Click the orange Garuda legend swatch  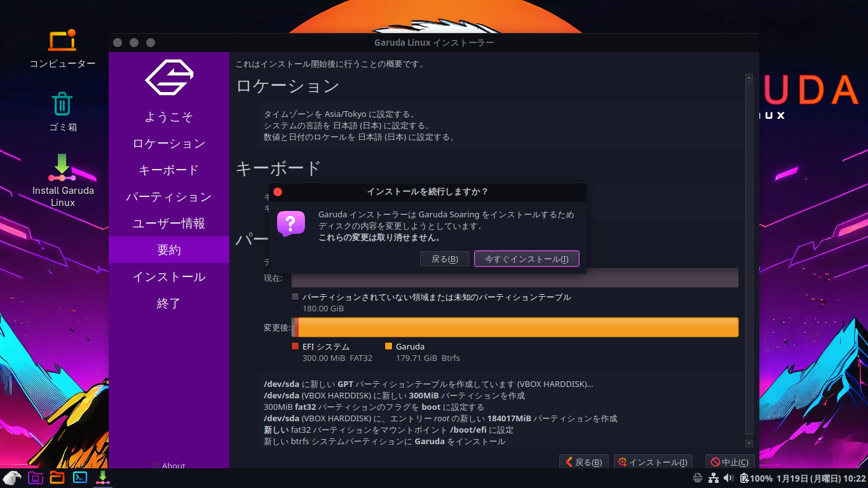(388, 346)
